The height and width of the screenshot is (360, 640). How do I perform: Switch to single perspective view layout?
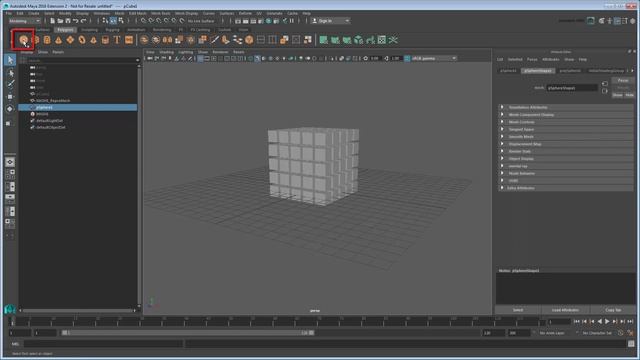pos(10,162)
